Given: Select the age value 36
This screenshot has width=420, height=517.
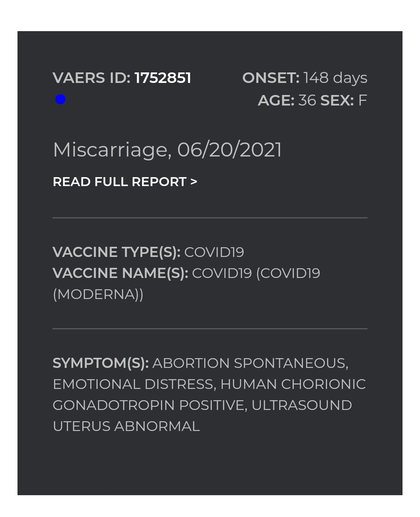Looking at the screenshot, I should [307, 100].
